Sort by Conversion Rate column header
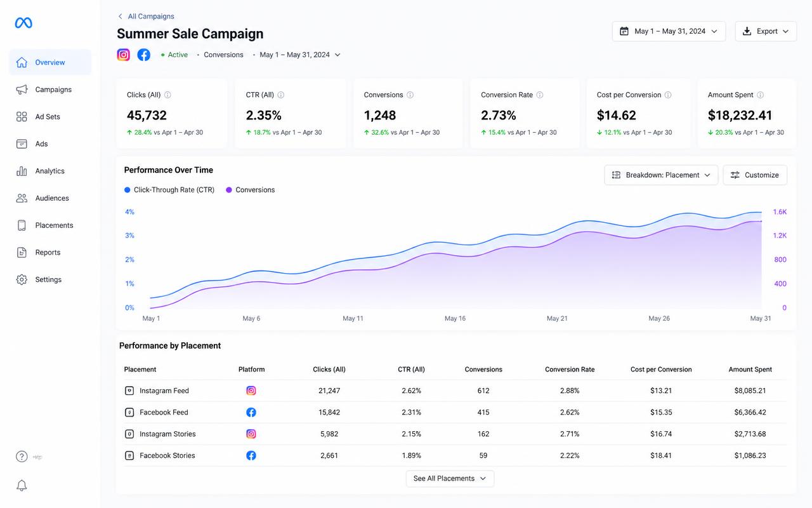Image resolution: width=812 pixels, height=508 pixels. 570,370
